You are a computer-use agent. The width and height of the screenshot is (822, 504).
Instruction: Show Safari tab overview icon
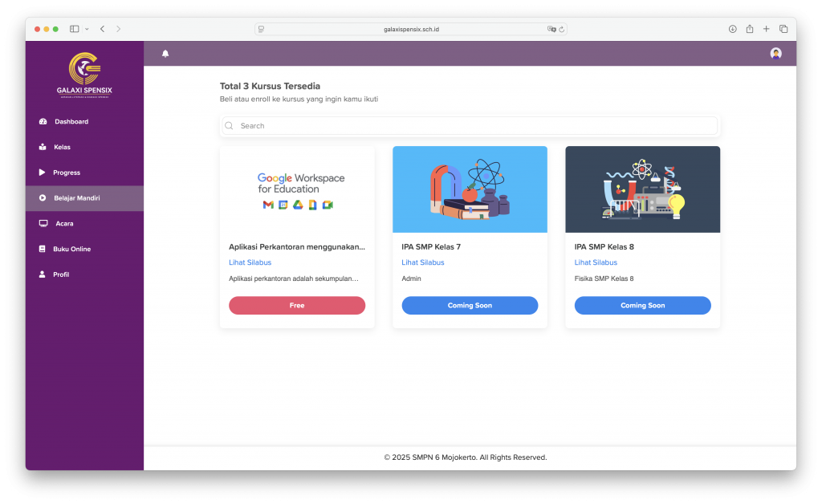click(783, 30)
